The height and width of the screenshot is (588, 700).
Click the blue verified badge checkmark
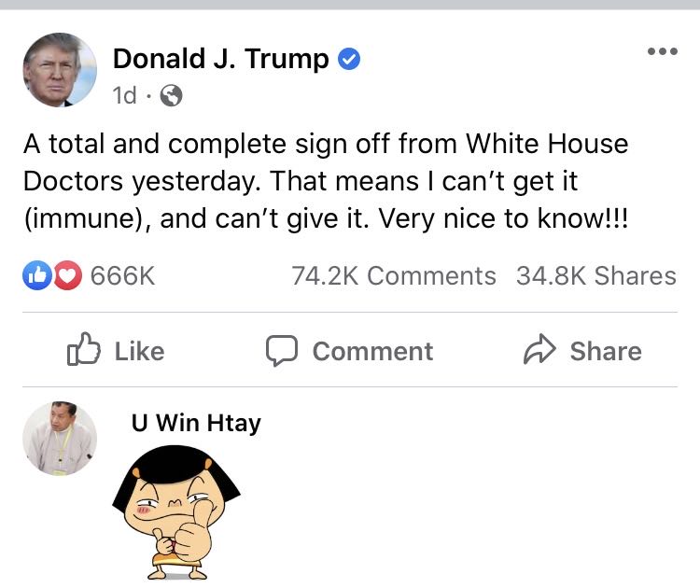(x=349, y=60)
